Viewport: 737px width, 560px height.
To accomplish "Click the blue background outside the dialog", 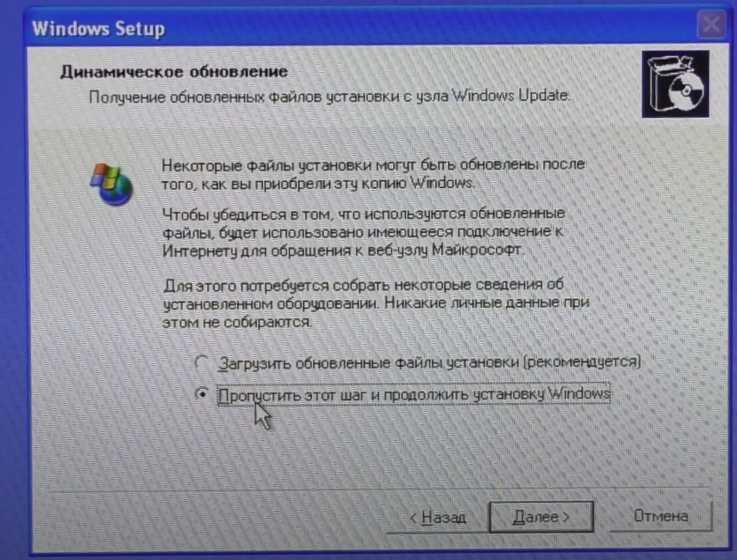I will 12,282.
